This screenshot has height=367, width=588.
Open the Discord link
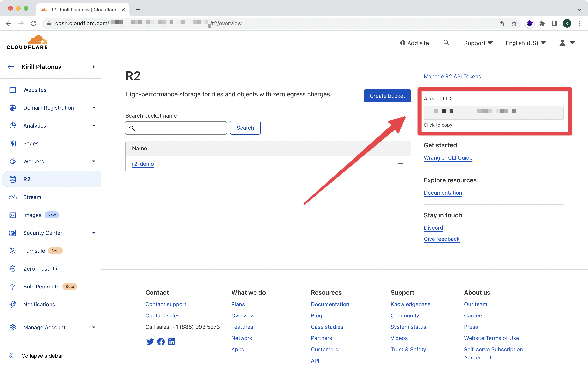coord(433,227)
